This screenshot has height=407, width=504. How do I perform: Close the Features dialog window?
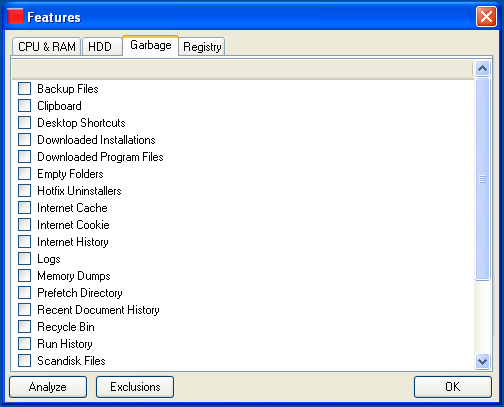(486, 17)
